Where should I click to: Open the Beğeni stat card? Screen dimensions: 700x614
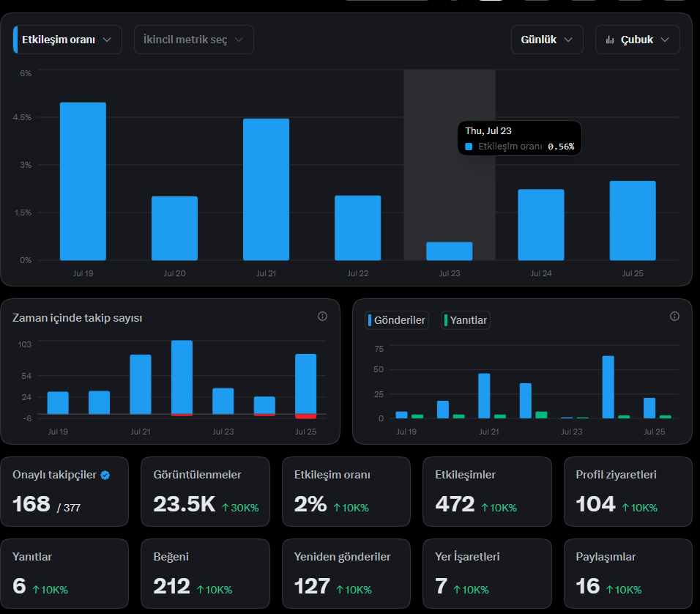pyautogui.click(x=205, y=574)
